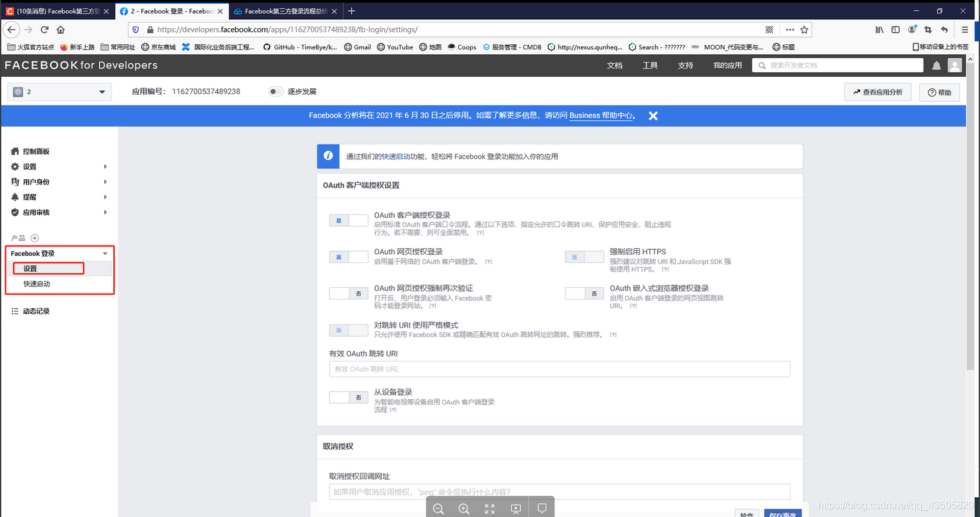Expand the 应用审核 sidebar section
Screen dimensions: 980x517
(x=59, y=212)
